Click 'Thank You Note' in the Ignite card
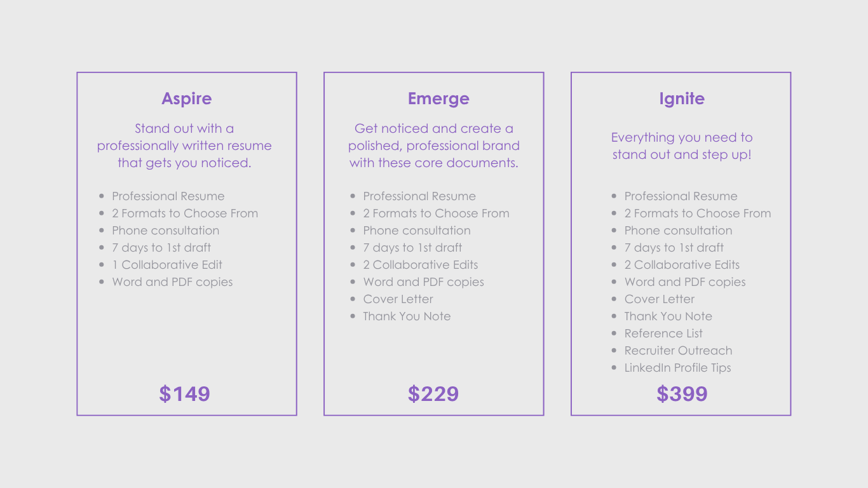Image resolution: width=868 pixels, height=488 pixels. click(668, 316)
